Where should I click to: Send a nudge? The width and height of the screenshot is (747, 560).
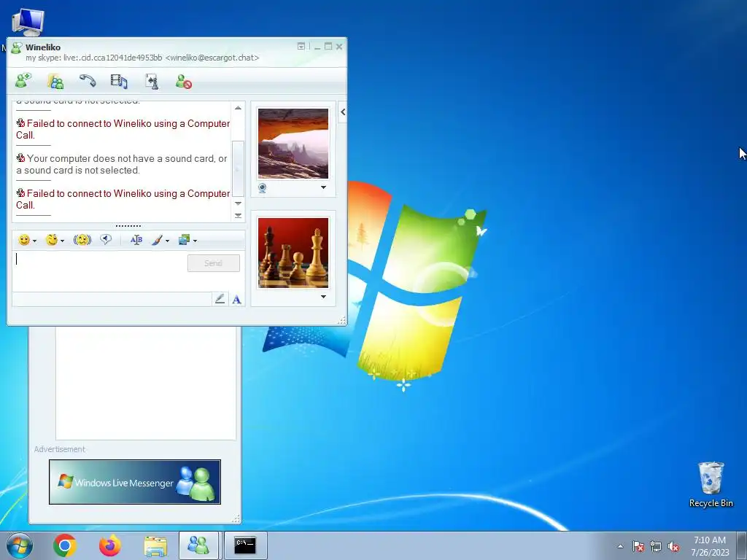point(82,240)
